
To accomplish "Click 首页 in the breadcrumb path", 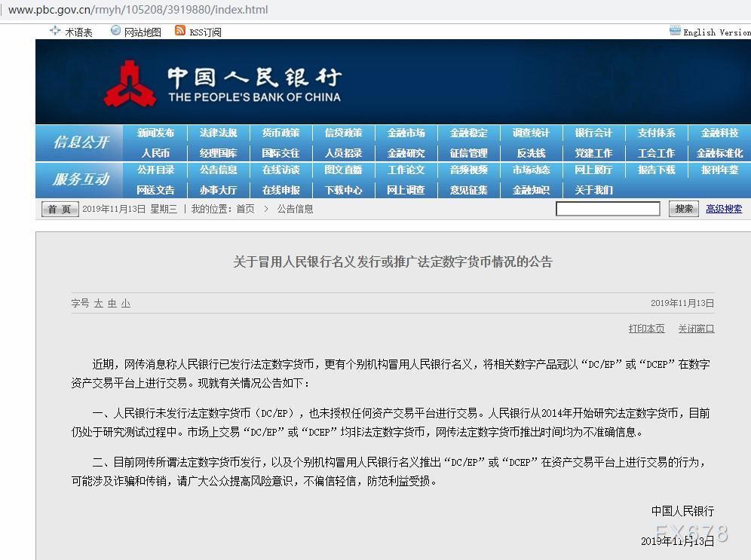I will point(246,210).
